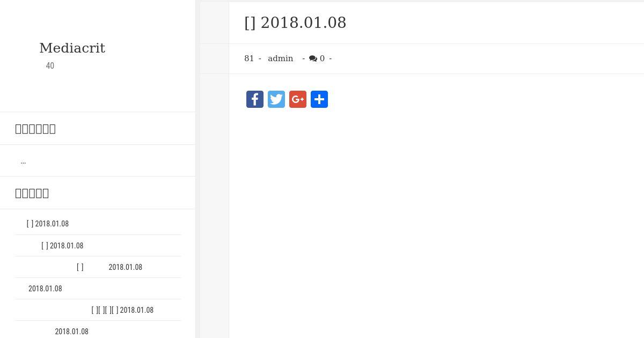Click the ellipsis item in first sidebar widget
Screen dimensions: 644x338
click(23, 161)
